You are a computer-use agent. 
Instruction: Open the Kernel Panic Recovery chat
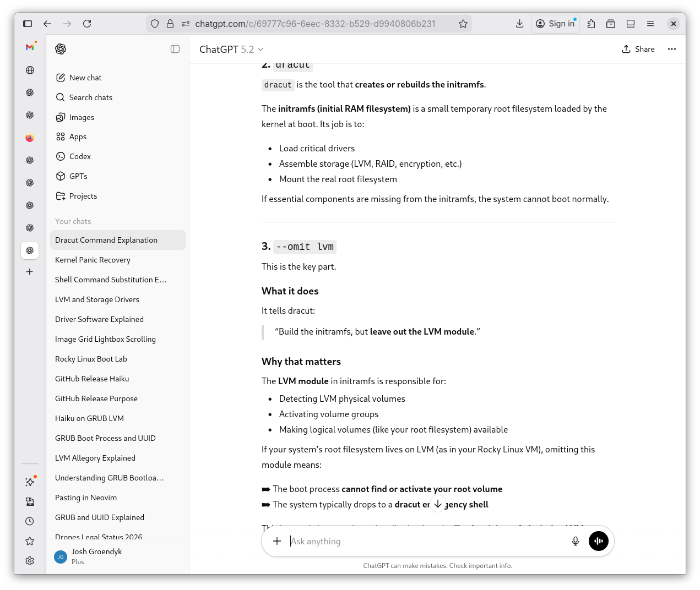pos(93,260)
